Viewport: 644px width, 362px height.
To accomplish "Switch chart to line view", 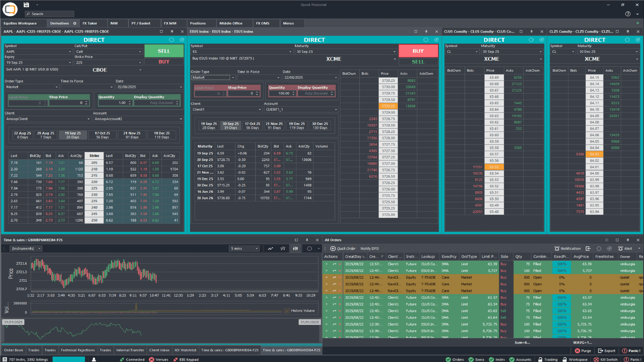I will pyautogui.click(x=271, y=248).
